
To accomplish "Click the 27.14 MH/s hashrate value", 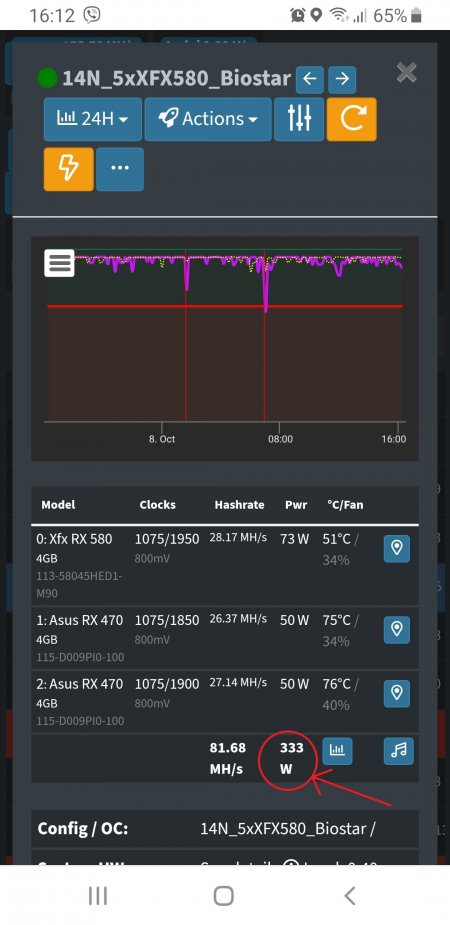I will click(238, 683).
